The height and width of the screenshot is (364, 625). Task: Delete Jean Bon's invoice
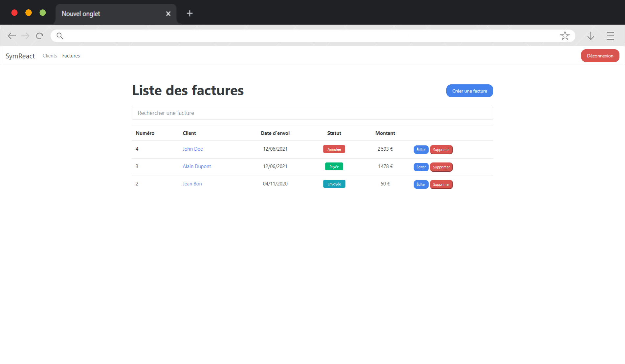coord(441,184)
